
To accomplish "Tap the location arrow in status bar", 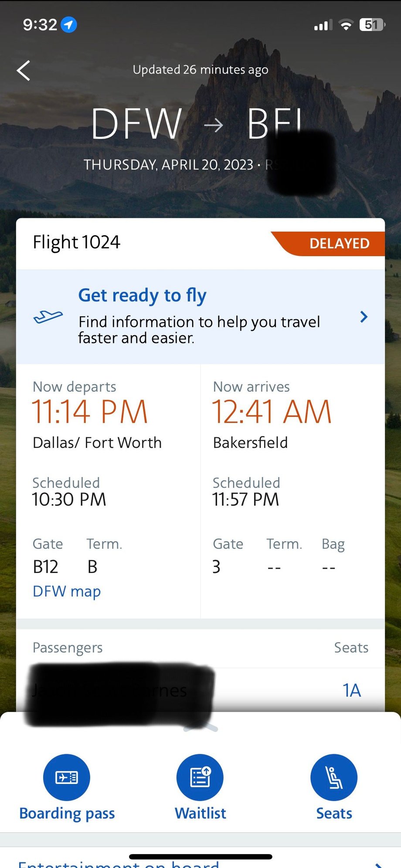I will point(69,25).
